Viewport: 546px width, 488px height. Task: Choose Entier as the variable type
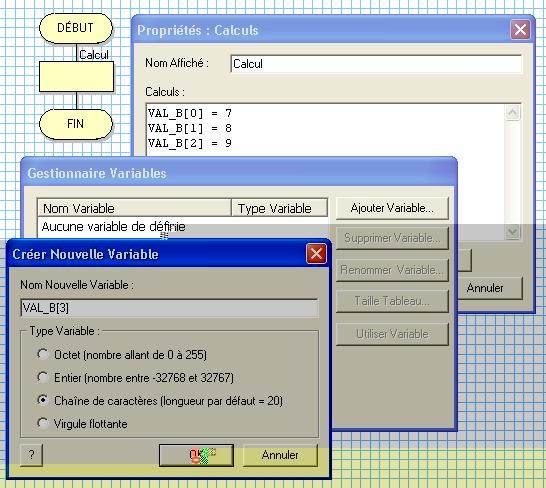click(43, 377)
